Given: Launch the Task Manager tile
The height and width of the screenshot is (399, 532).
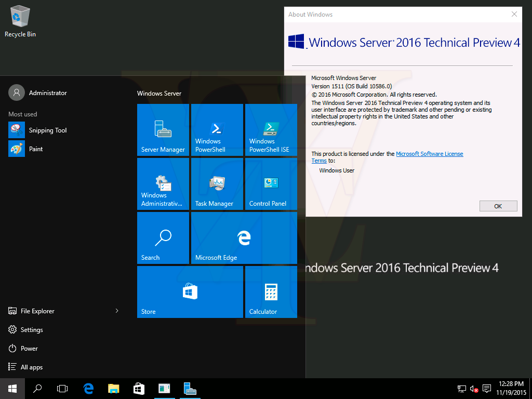Looking at the screenshot, I should click(x=217, y=184).
